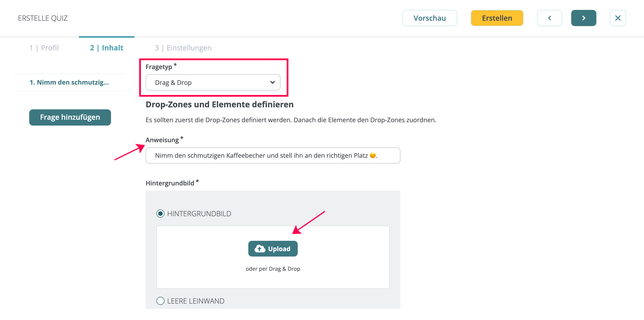Viewport: 644px width, 320px height.
Task: Select the HINTERGRUNDBILD radio option
Action: pos(160,214)
